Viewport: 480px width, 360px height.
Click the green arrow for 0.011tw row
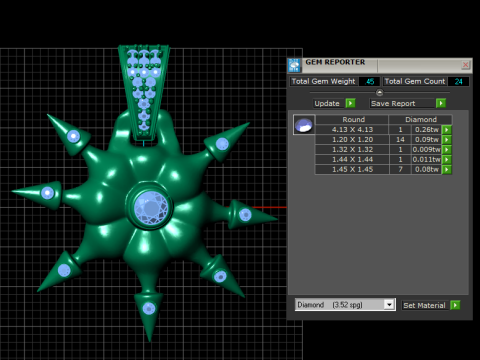click(447, 160)
